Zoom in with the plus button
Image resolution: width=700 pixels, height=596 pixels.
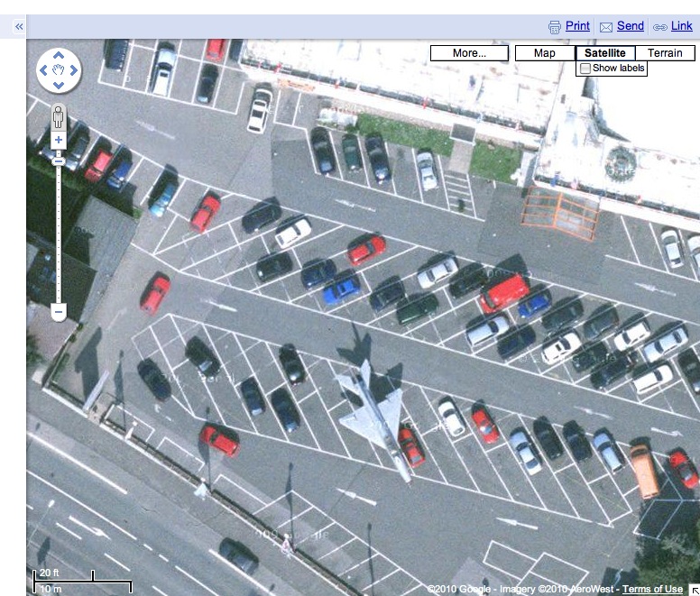pyautogui.click(x=59, y=141)
